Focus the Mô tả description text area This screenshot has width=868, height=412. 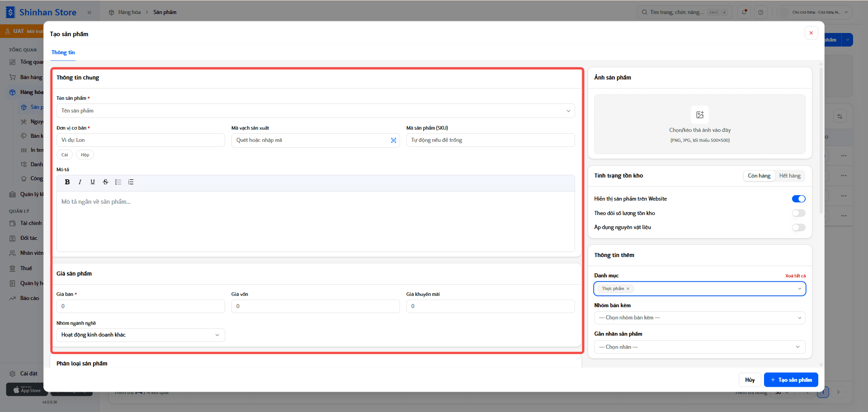pos(316,221)
